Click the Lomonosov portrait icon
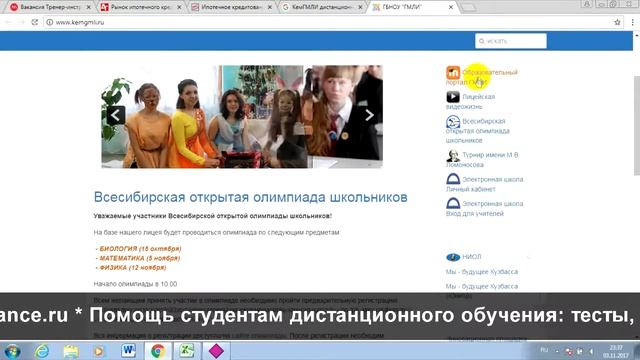 [453, 156]
